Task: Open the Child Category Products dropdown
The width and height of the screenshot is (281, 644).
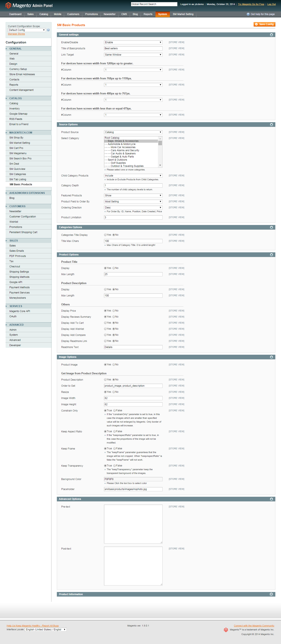Action: [x=133, y=176]
